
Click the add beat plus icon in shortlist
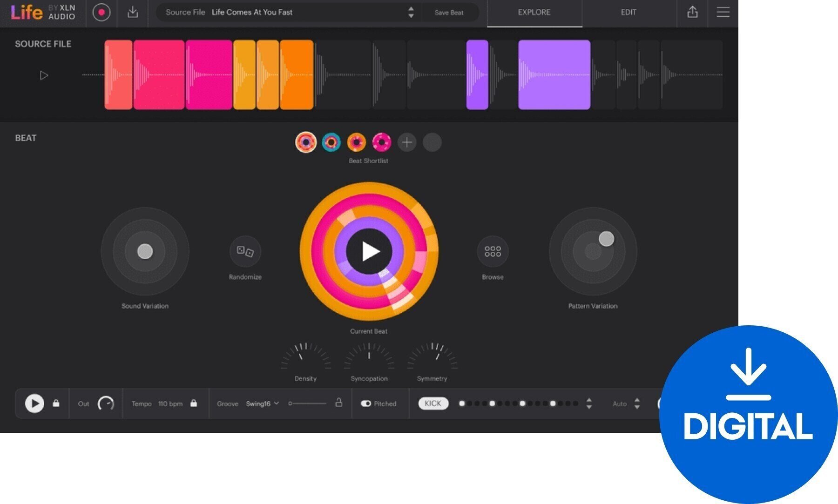(407, 142)
